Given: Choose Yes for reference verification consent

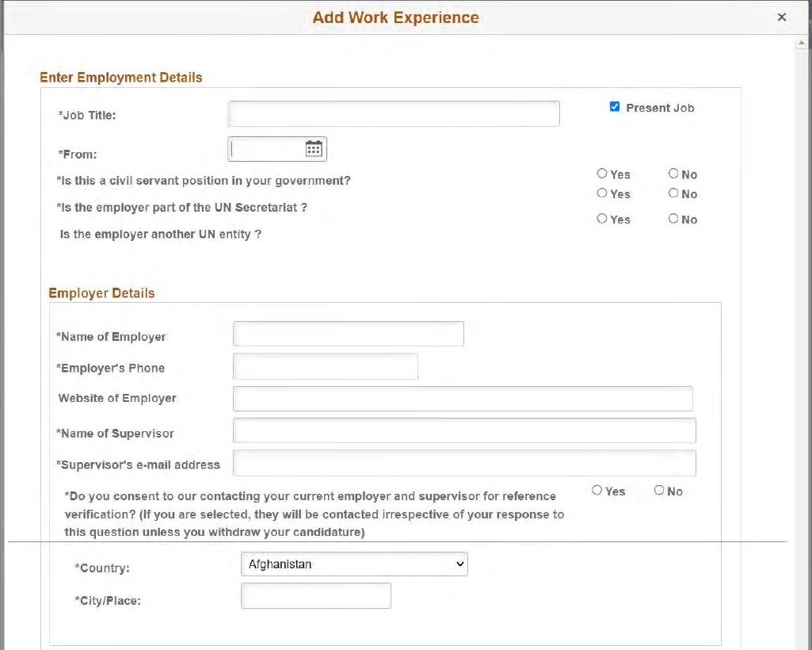Looking at the screenshot, I should point(597,491).
